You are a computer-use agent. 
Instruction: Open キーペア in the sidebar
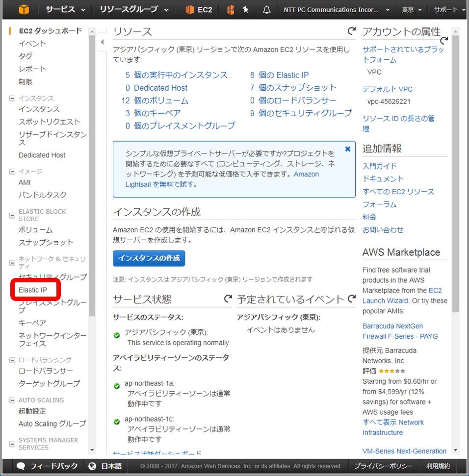tap(32, 323)
